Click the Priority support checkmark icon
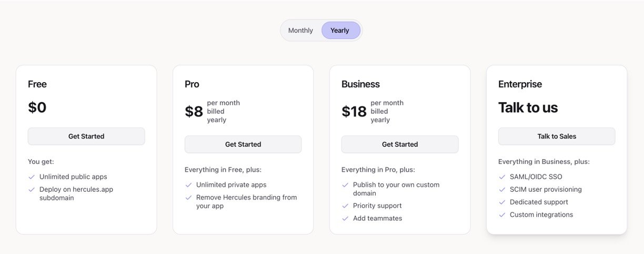This screenshot has height=254, width=644. [345, 206]
